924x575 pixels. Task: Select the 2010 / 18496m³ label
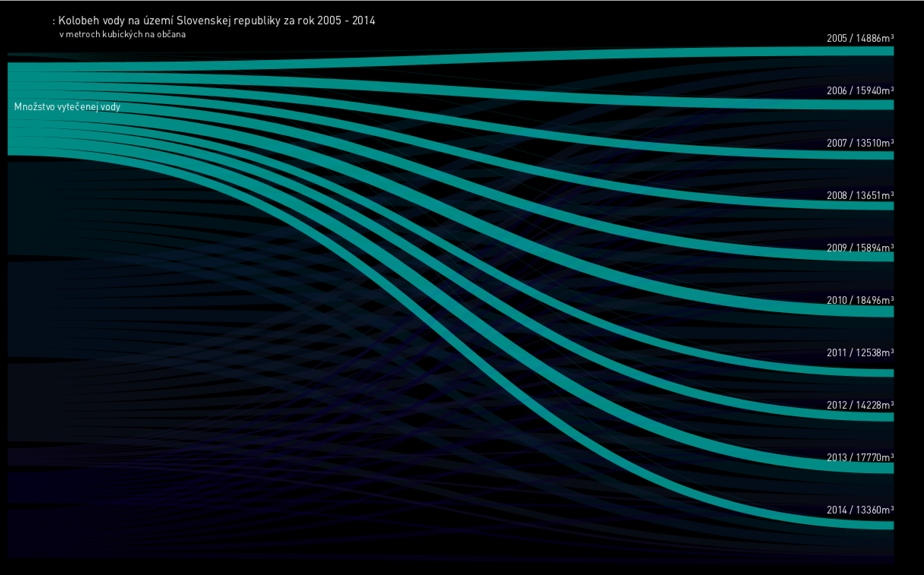coord(860,301)
